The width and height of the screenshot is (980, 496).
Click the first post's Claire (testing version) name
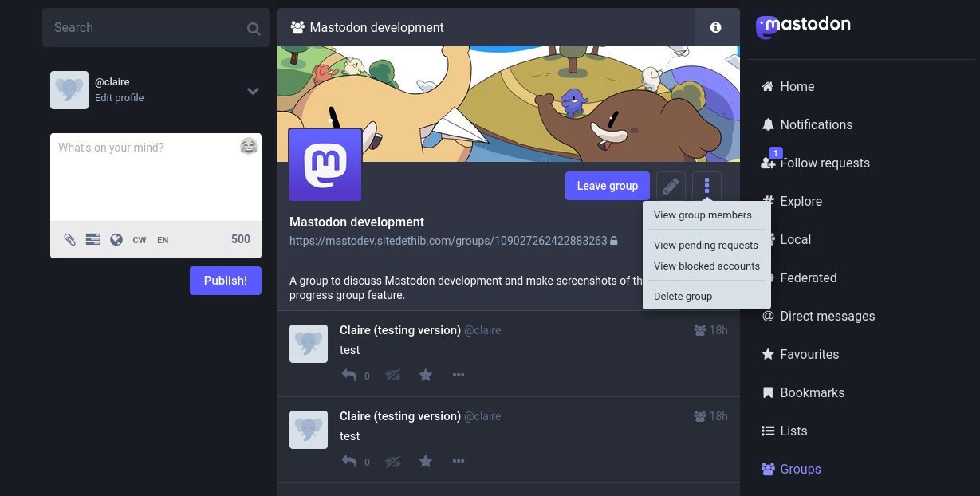click(400, 330)
